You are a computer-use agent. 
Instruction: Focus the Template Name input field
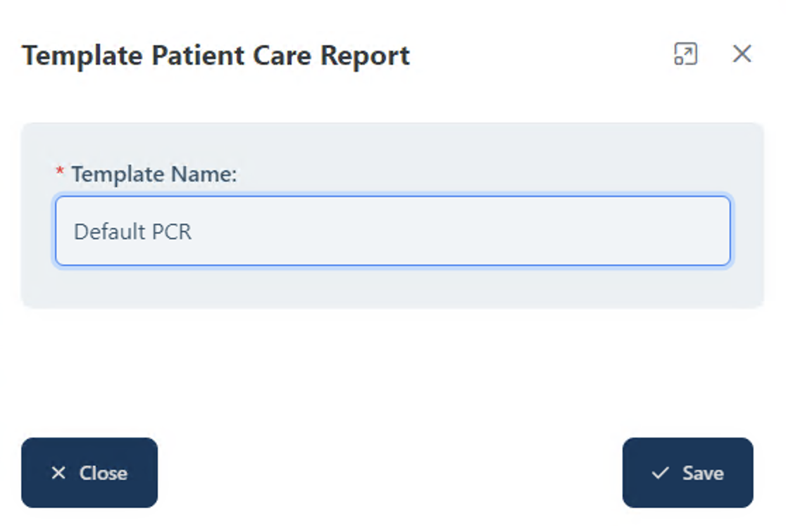[392, 231]
